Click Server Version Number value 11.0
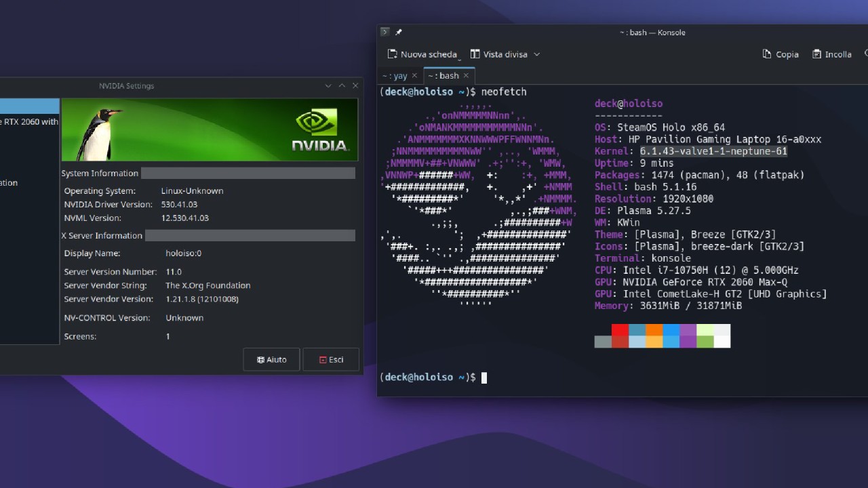Screen dimensions: 868x488 tap(174, 272)
